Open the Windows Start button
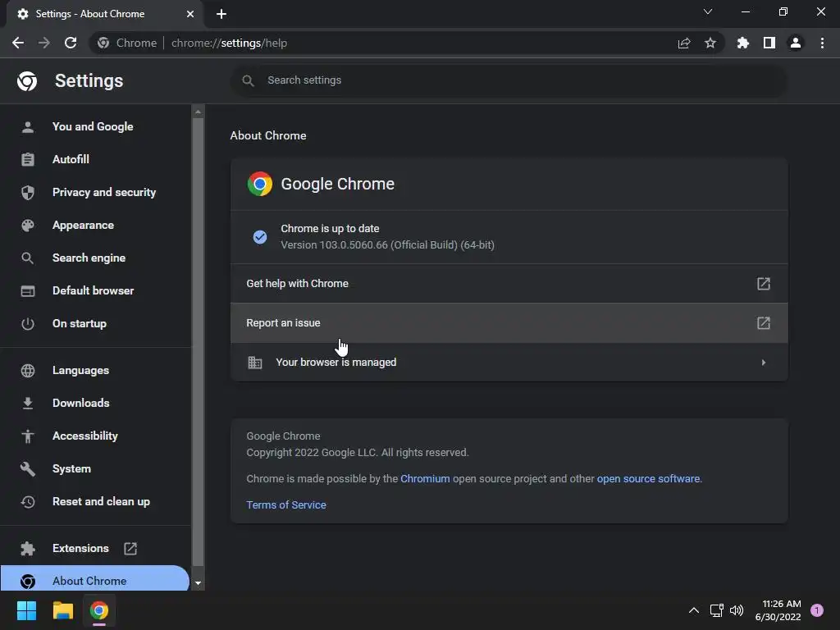This screenshot has width=840, height=630. [26, 610]
